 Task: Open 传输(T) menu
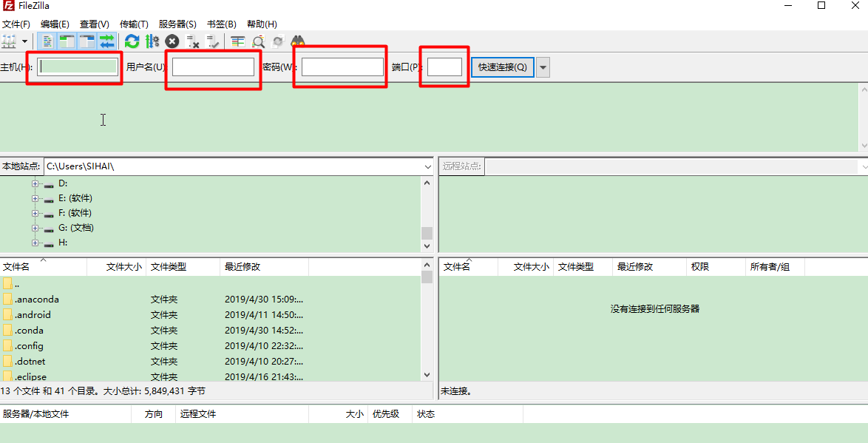point(134,24)
